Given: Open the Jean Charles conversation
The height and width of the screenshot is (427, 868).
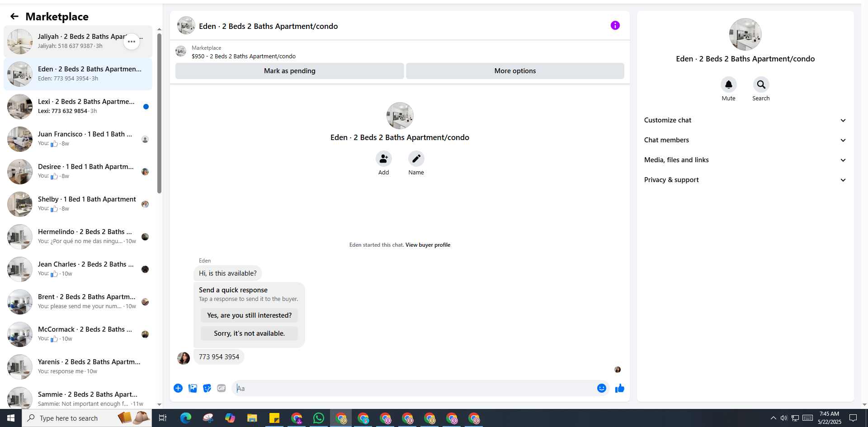Looking at the screenshot, I should tap(78, 269).
